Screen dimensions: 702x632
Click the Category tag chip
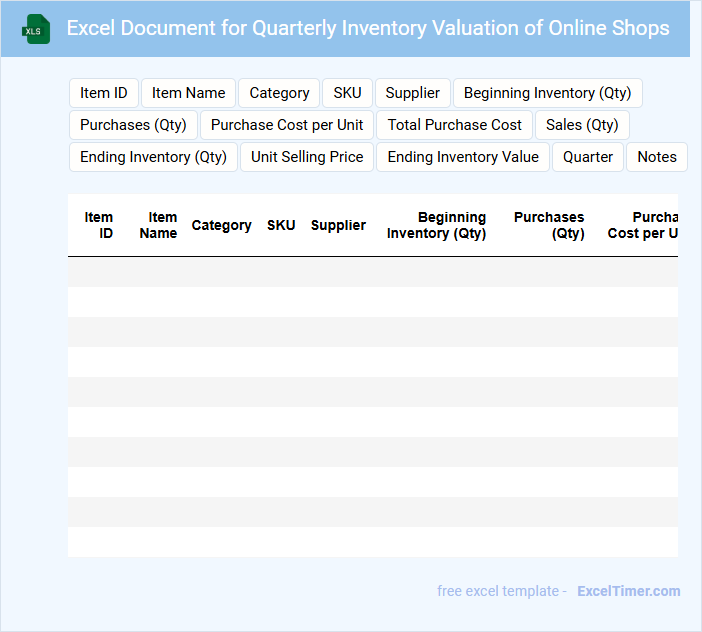tap(279, 93)
